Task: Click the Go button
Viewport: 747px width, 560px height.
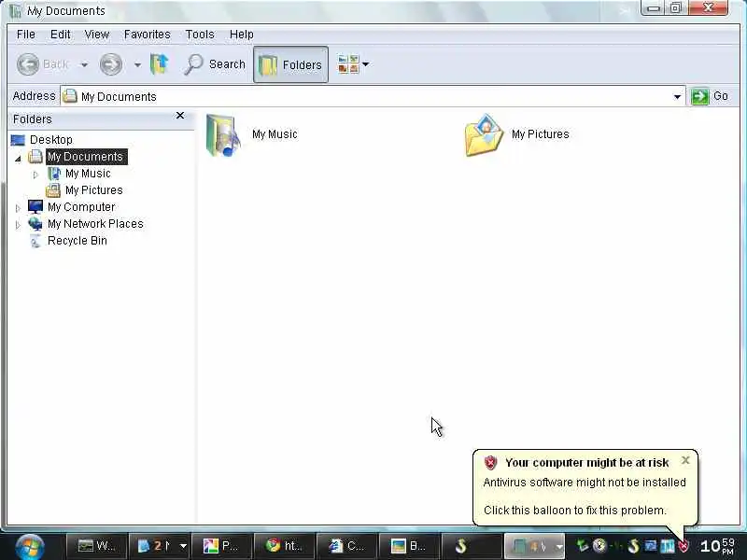Action: pos(710,96)
